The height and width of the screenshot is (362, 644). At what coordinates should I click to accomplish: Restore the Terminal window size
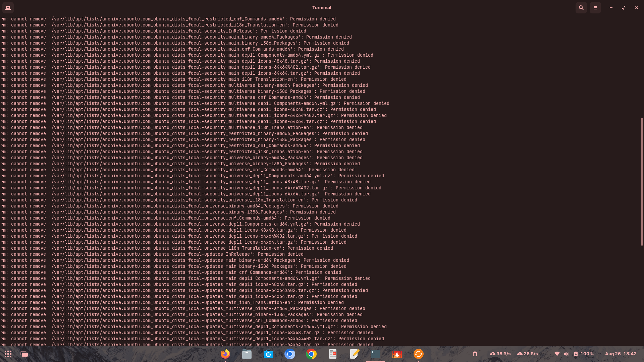[x=624, y=7]
